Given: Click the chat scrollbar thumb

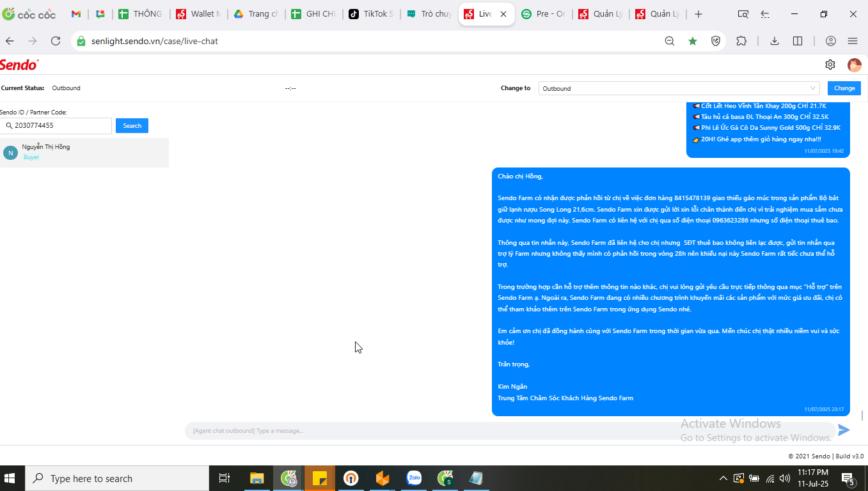Looking at the screenshot, I should click(863, 416).
